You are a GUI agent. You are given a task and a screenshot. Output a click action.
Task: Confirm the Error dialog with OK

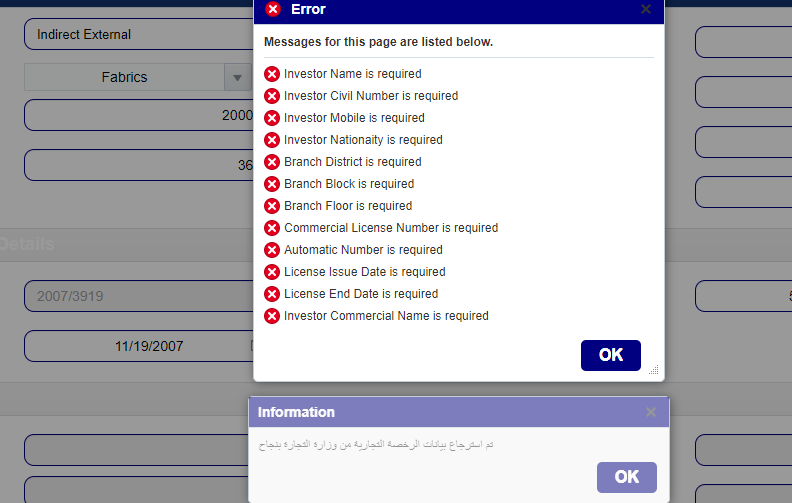611,355
